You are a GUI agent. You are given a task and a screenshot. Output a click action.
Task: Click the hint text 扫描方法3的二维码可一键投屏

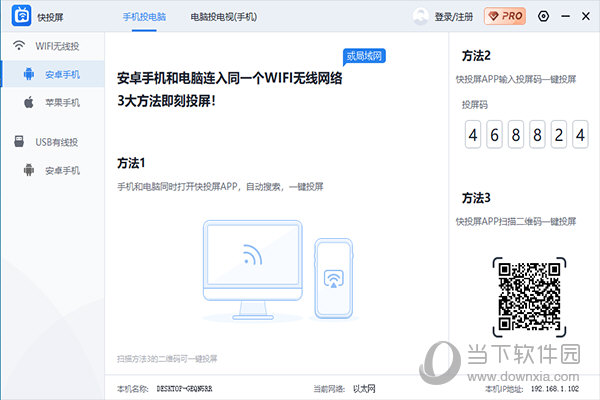[167, 359]
